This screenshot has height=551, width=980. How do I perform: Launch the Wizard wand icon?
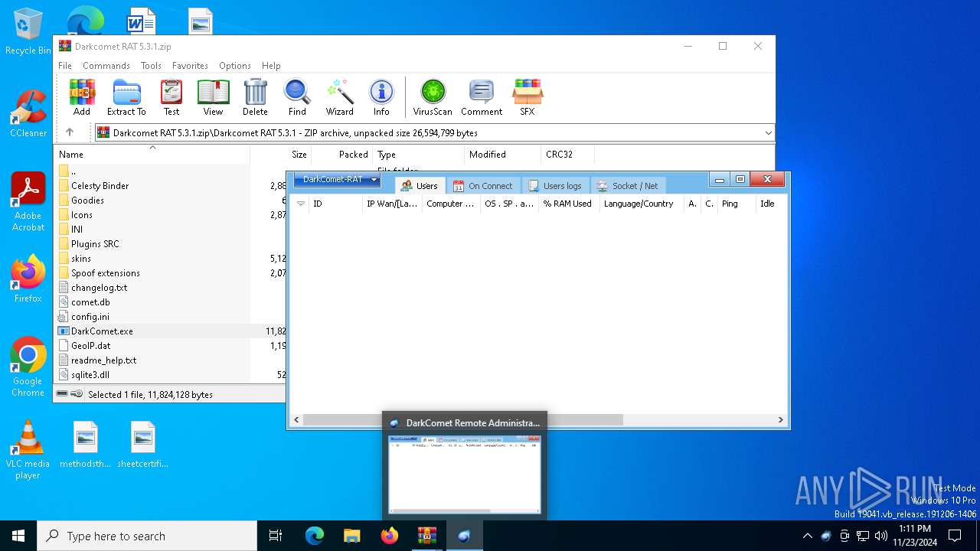339,97
